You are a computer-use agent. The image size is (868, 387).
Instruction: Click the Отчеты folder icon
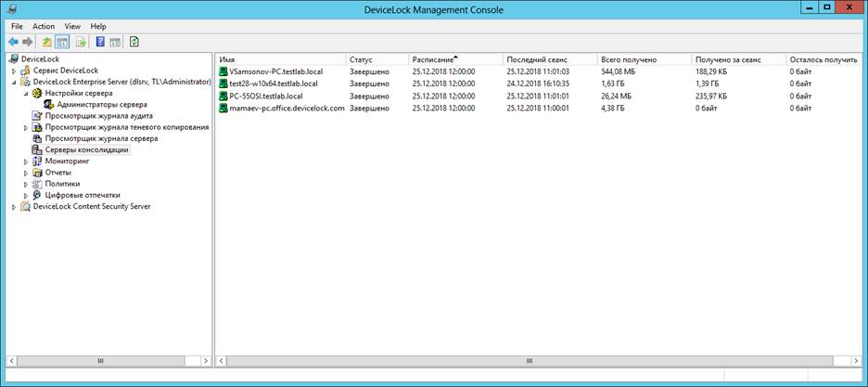pyautogui.click(x=38, y=173)
